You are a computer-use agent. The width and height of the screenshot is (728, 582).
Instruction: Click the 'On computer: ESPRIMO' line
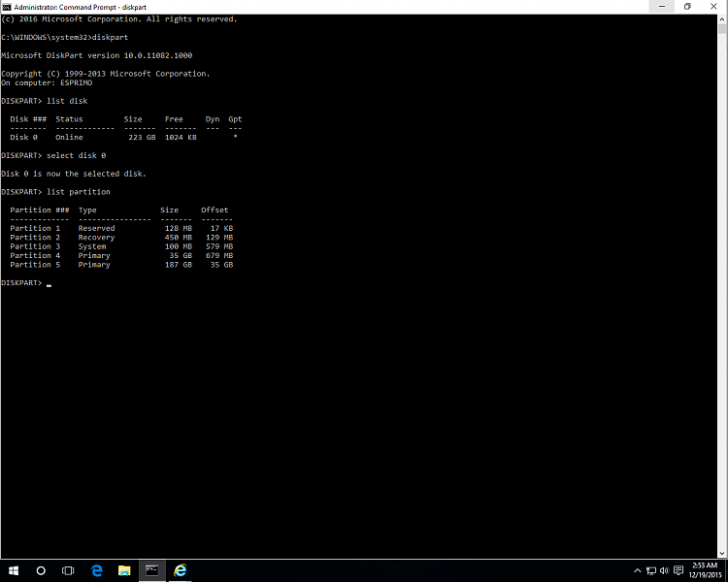point(47,82)
